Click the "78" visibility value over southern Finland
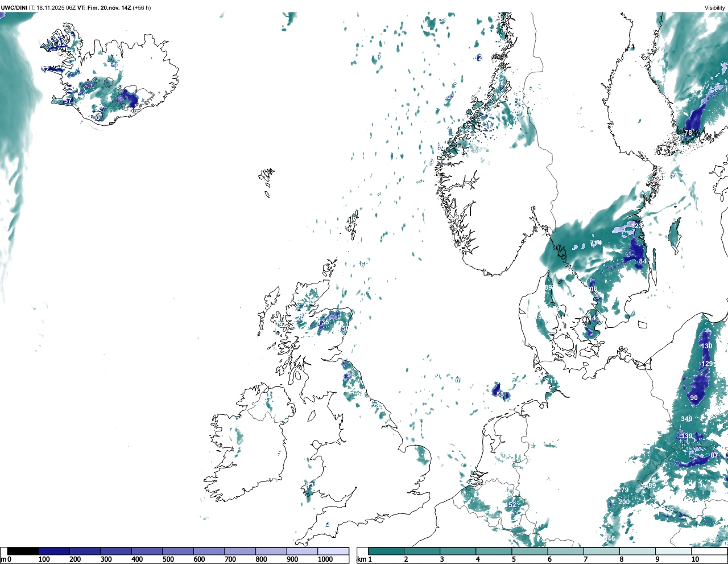 pos(688,133)
